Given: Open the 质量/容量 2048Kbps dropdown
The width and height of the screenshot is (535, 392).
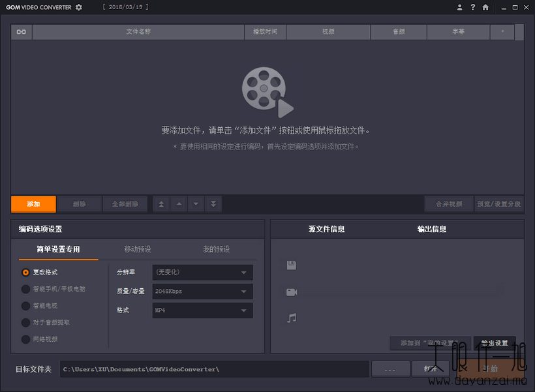Looking at the screenshot, I should tap(203, 292).
